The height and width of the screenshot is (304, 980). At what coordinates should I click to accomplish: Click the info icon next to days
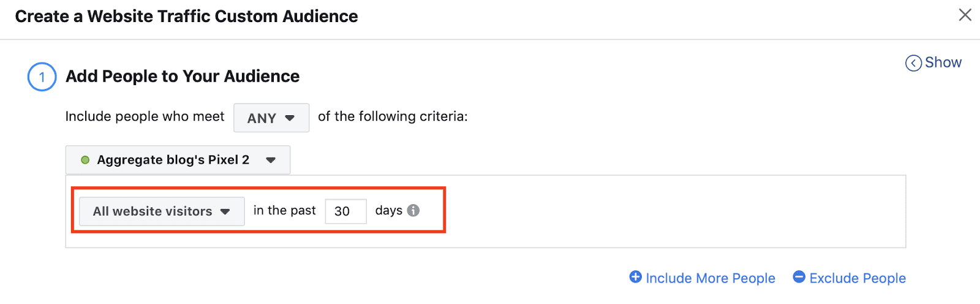pyautogui.click(x=413, y=210)
